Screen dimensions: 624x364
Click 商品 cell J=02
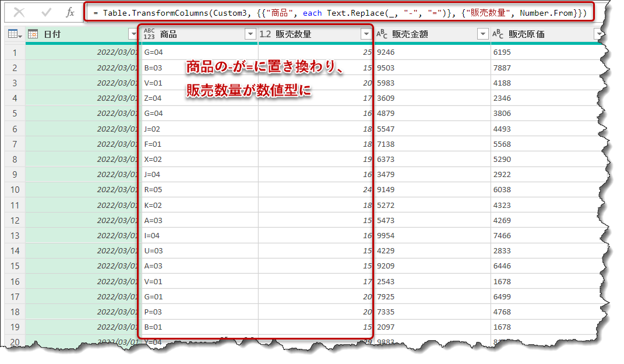[x=200, y=129]
